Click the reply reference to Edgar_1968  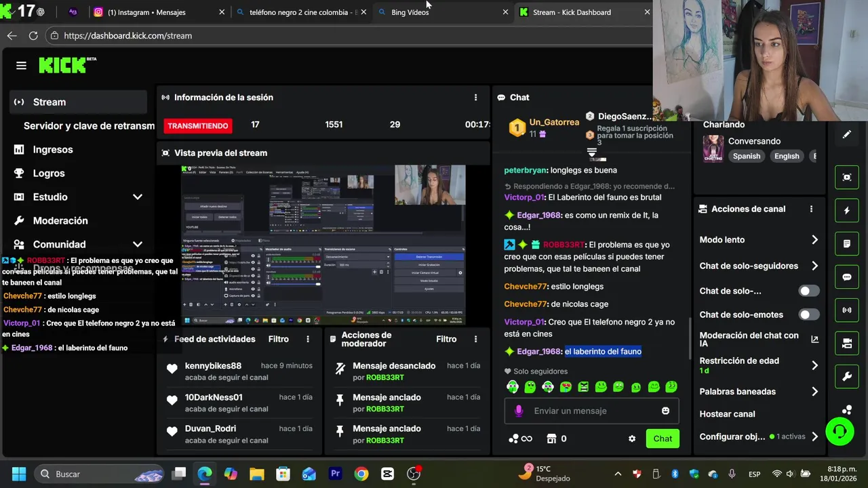pos(589,186)
